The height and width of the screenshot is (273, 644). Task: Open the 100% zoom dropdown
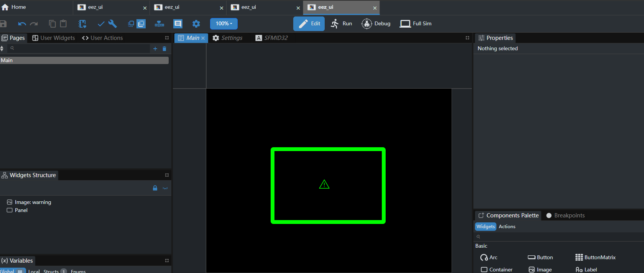coord(224,24)
